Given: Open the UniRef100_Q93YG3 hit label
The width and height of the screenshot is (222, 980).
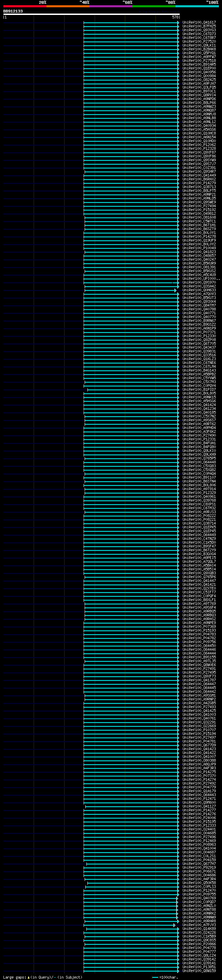Looking at the screenshot, I should tap(199, 30).
